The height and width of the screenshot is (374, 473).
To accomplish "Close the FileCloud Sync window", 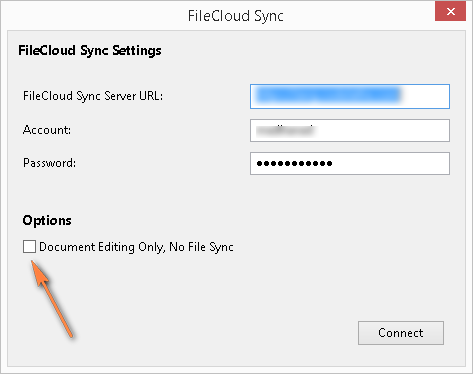I will pyautogui.click(x=450, y=11).
